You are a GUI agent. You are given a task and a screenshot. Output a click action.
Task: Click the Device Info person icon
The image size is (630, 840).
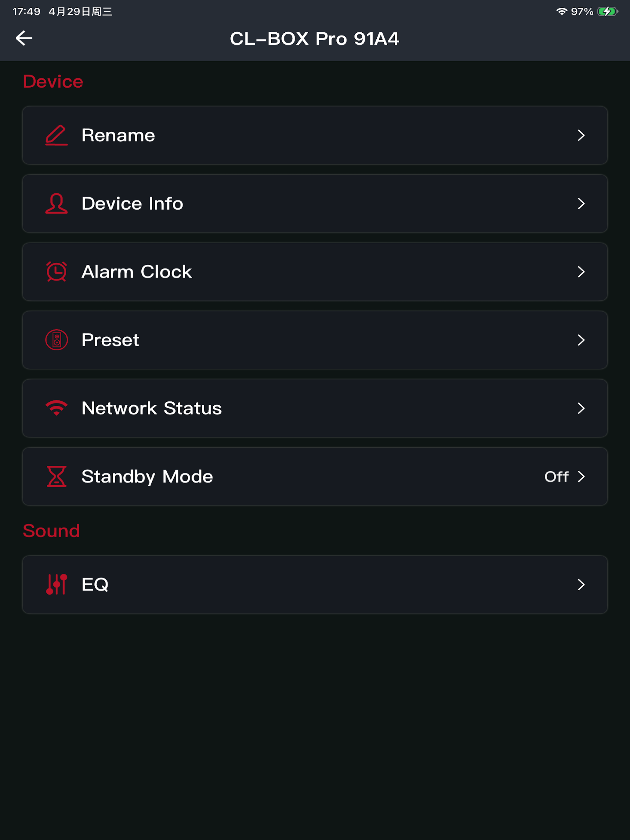pyautogui.click(x=56, y=204)
